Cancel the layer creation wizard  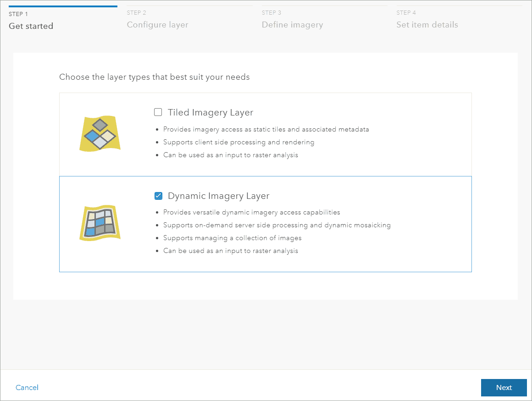(27, 387)
